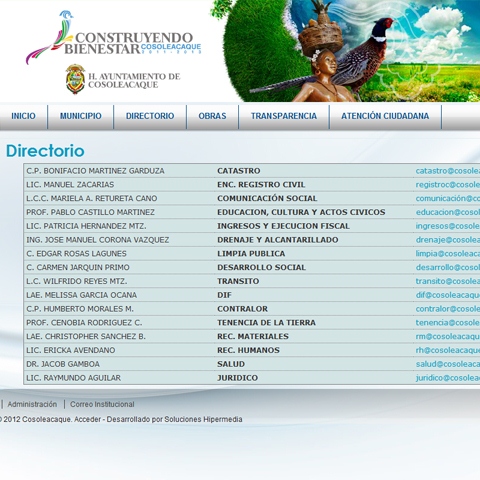Screen dimensions: 480x480
Task: Click PROF. PABLO CASTILLO MARTINEZ
Action: point(90,212)
